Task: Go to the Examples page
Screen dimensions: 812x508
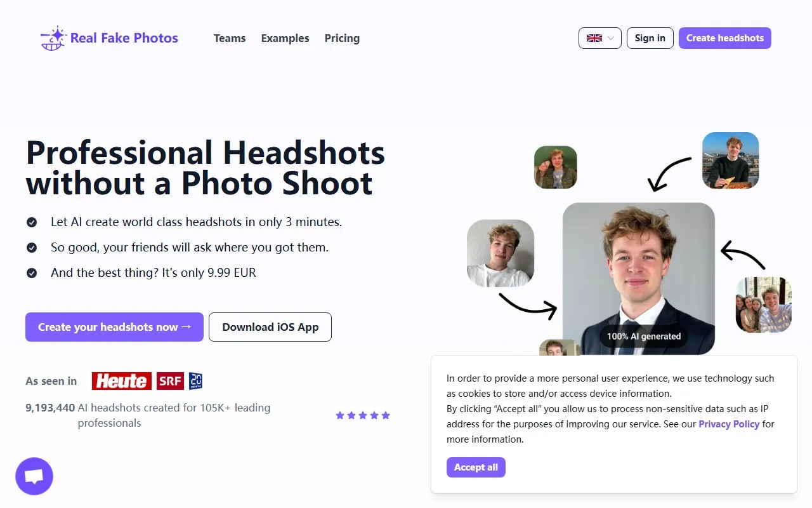Action: tap(285, 38)
